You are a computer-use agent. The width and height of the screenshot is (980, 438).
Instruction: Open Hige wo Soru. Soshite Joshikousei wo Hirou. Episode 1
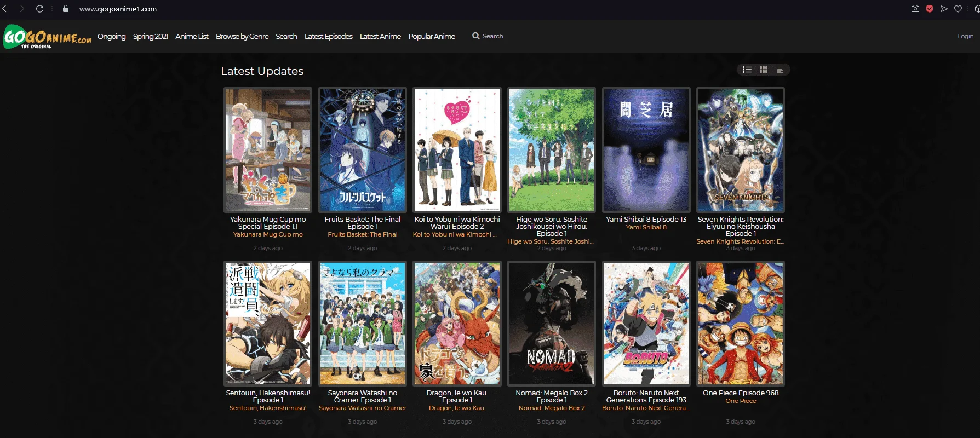[552, 226]
